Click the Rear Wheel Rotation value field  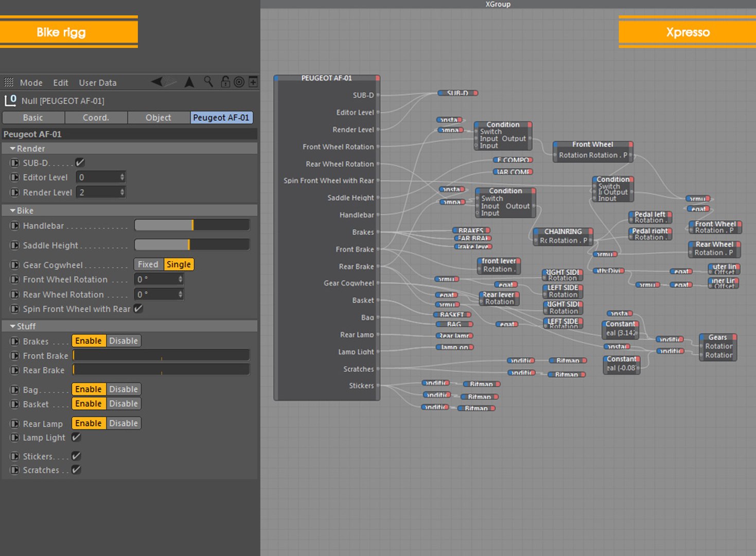159,294
